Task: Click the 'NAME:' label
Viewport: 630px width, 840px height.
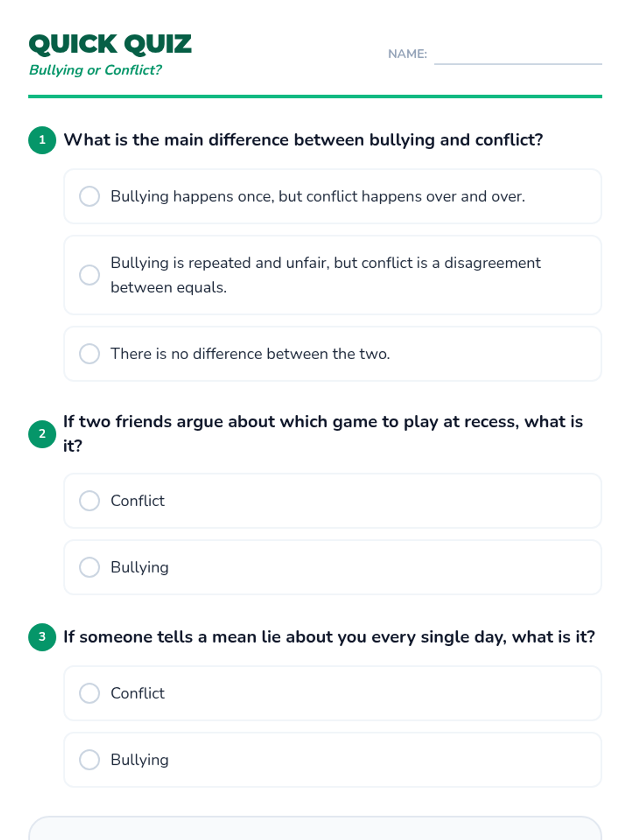Action: (x=407, y=54)
